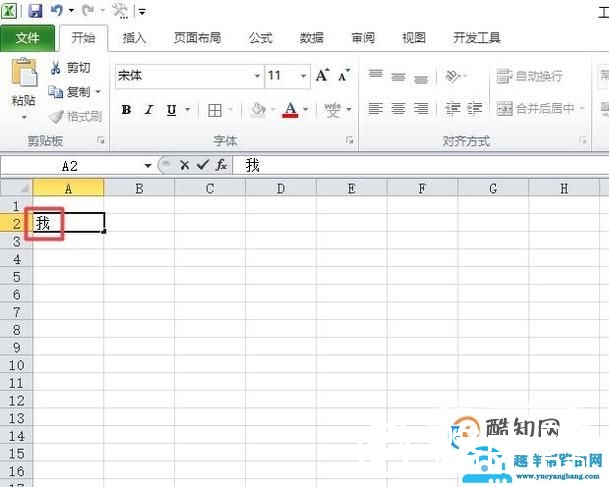
Task: Align cell text left
Action: [376, 108]
